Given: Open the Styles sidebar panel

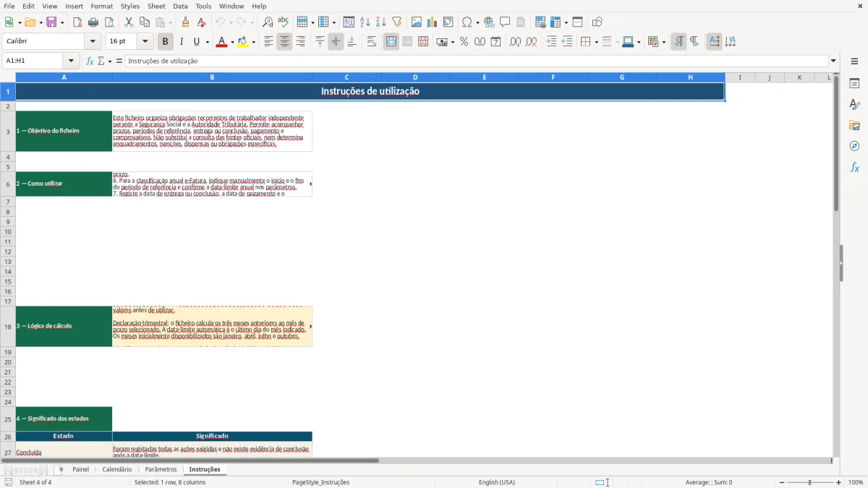Looking at the screenshot, I should pos(854,104).
